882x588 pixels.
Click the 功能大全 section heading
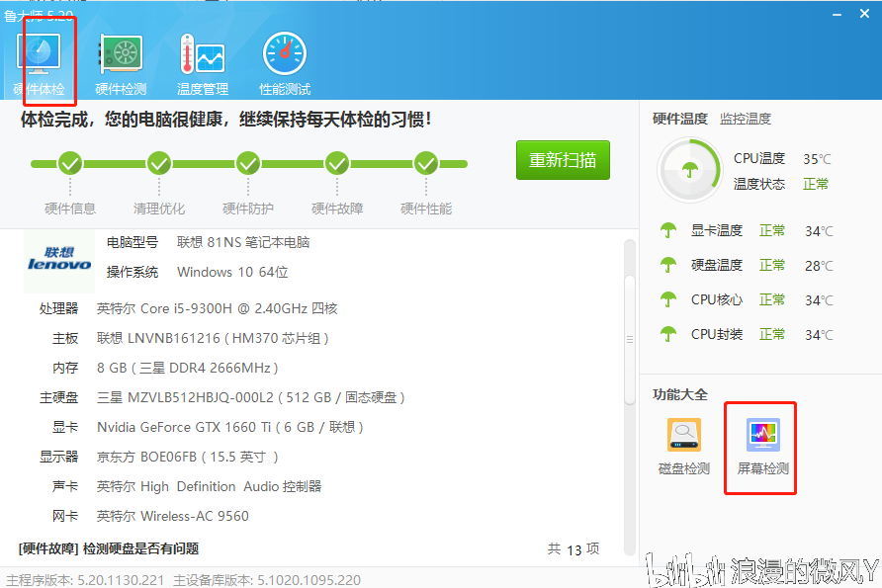(x=679, y=394)
